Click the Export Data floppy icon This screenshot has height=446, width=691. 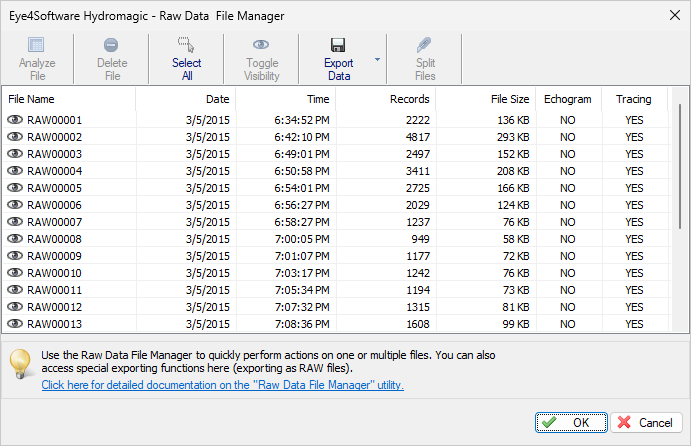[x=338, y=45]
